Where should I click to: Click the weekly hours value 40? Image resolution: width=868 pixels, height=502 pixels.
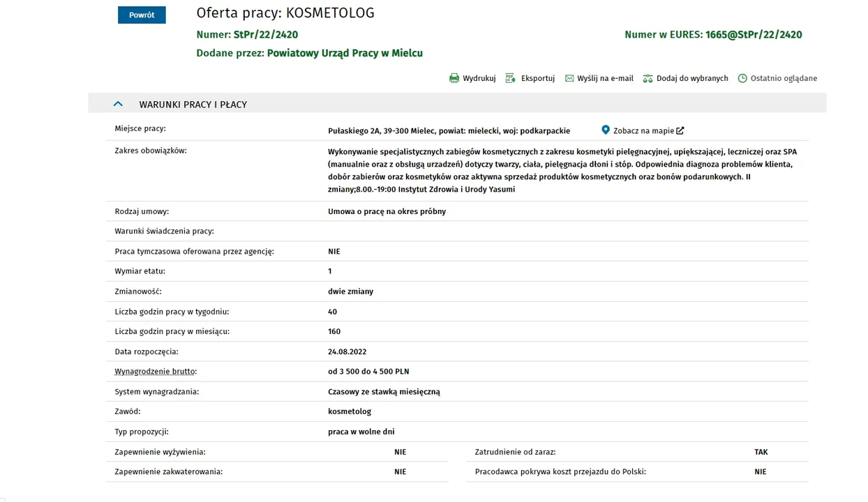click(x=332, y=312)
